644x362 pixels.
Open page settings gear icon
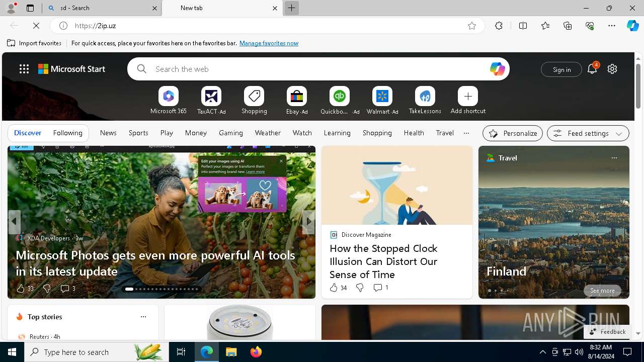(x=612, y=69)
